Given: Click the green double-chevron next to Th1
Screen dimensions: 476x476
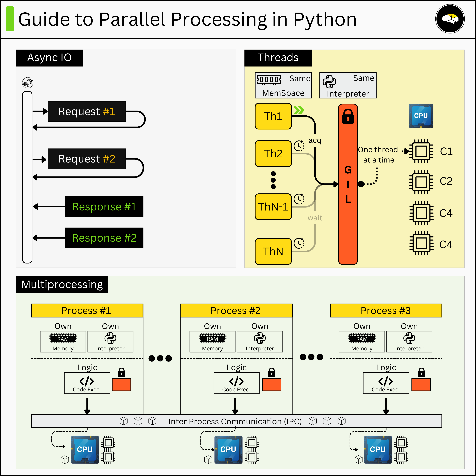Looking at the screenshot, I should point(299,110).
